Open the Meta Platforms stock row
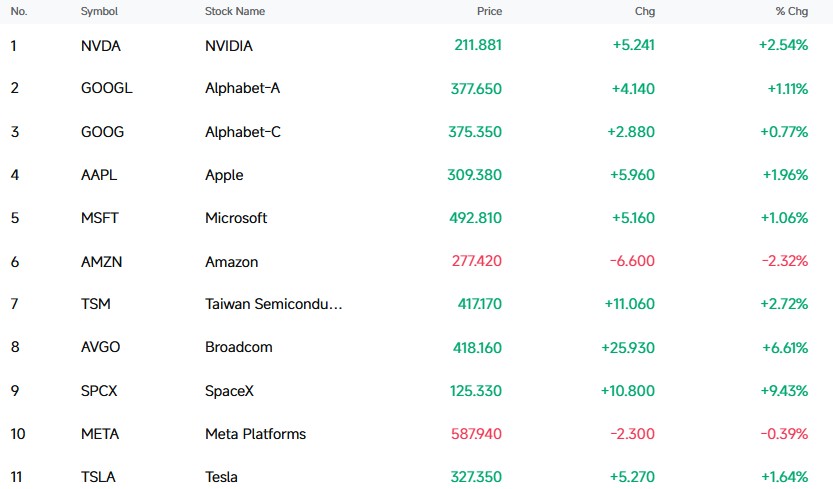Screen dimensions: 833x489 (x=416, y=434)
